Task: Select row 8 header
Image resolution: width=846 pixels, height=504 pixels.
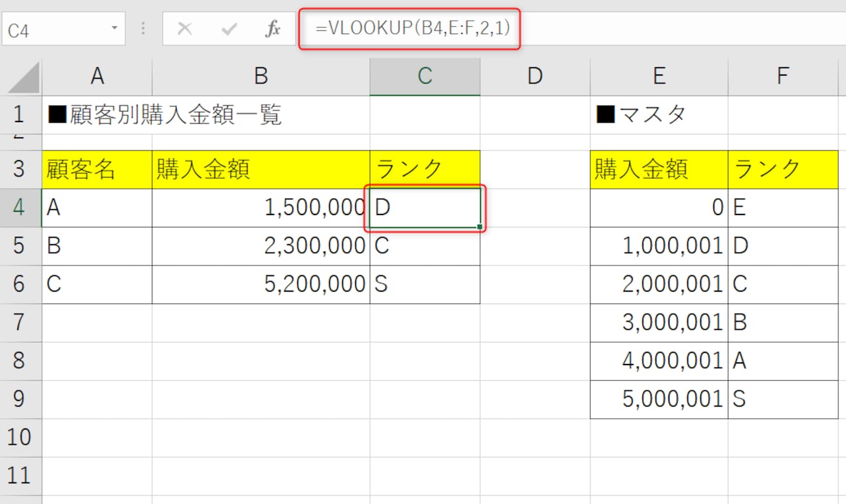Action: (x=20, y=361)
